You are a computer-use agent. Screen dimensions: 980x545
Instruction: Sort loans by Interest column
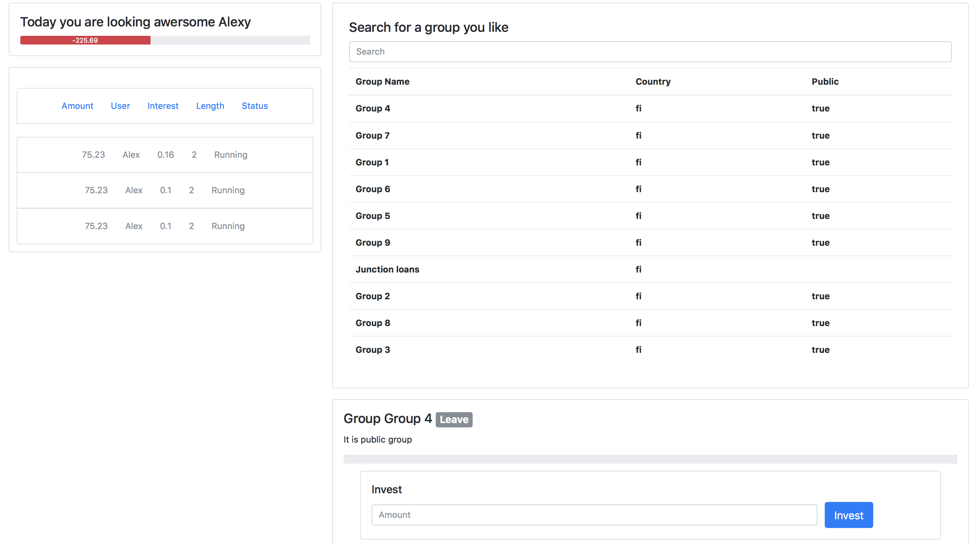tap(162, 106)
